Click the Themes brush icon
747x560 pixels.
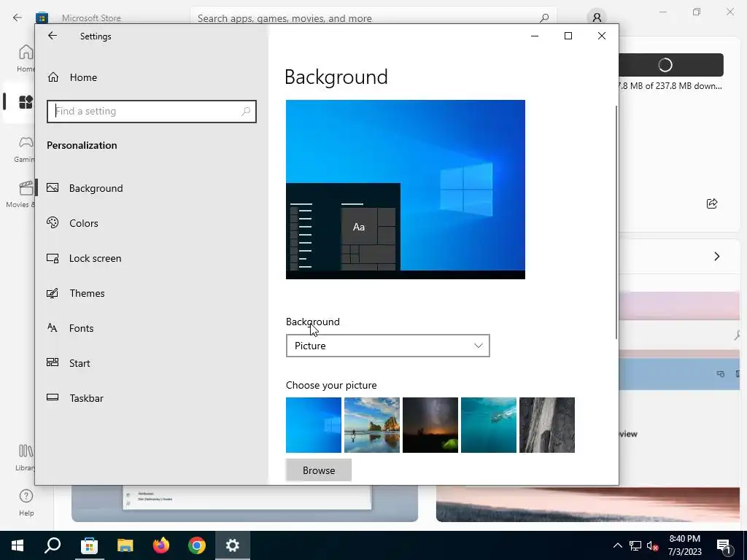tap(53, 293)
